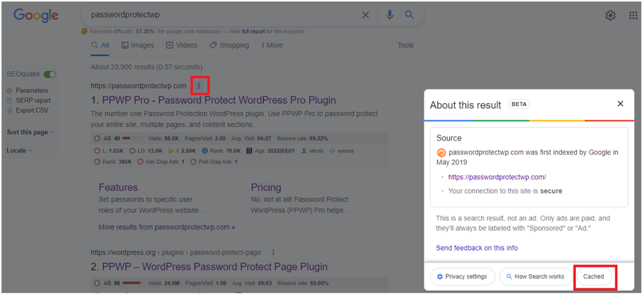Open the More search options menu
The image size is (644, 295).
271,46
